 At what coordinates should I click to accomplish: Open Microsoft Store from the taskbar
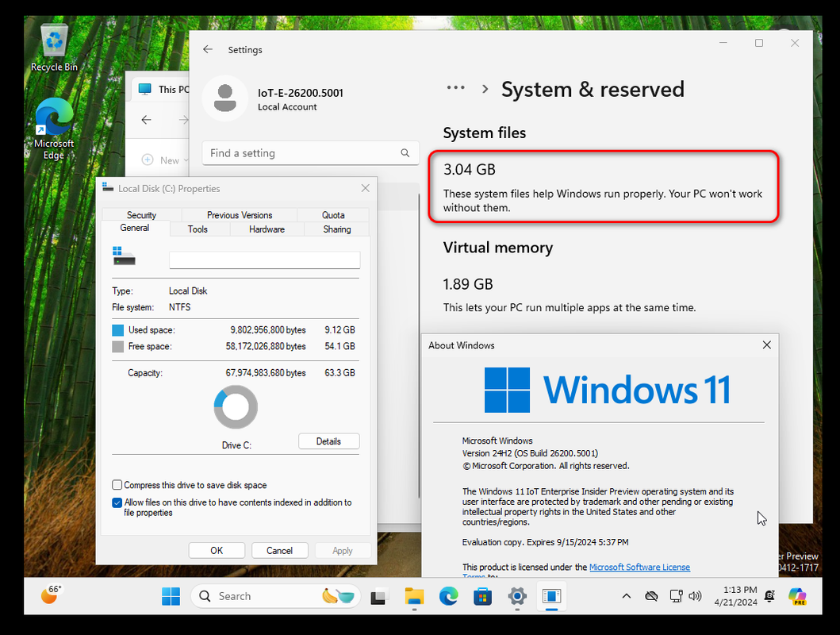[x=483, y=596]
